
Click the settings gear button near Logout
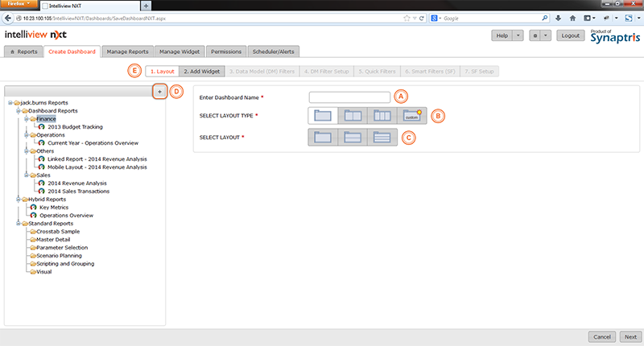pyautogui.click(x=535, y=35)
